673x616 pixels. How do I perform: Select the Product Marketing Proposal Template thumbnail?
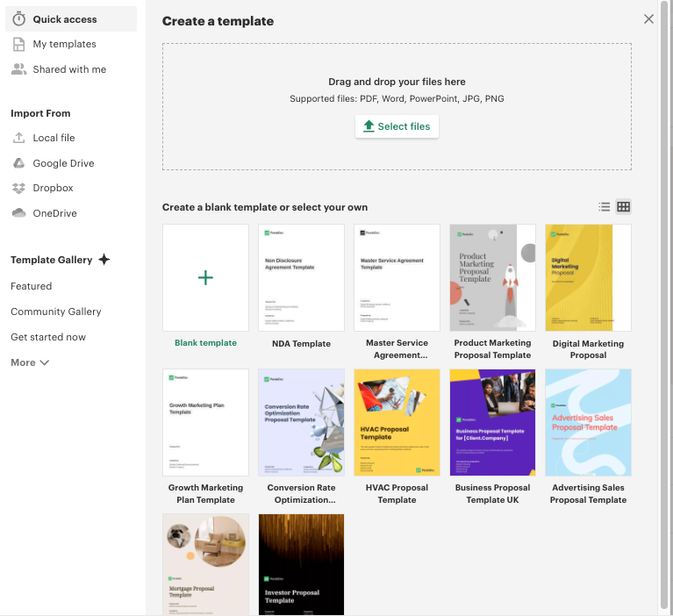point(493,278)
